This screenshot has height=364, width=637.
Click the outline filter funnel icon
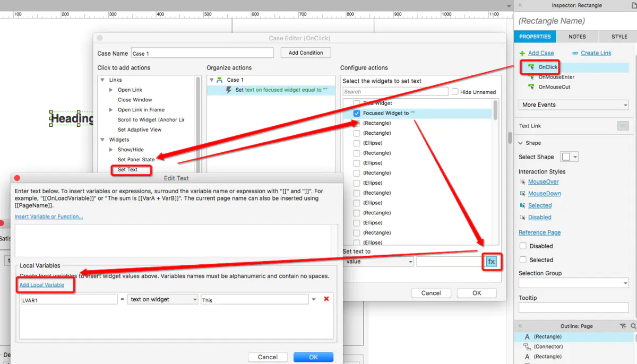pos(623,326)
